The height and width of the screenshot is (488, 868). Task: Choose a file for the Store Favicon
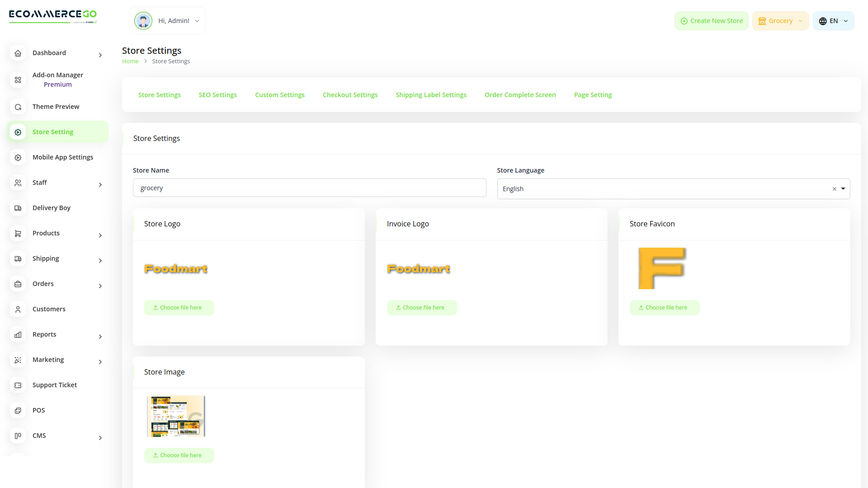tap(665, 307)
